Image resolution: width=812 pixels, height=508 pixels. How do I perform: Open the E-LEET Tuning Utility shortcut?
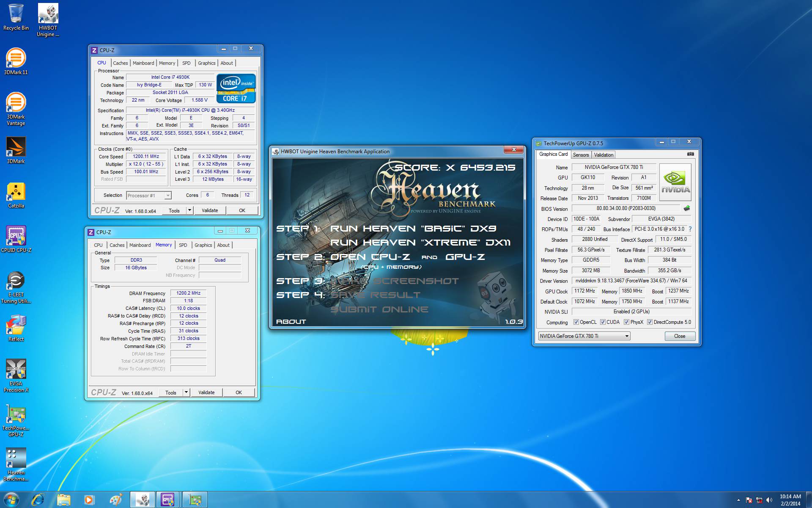click(x=16, y=287)
